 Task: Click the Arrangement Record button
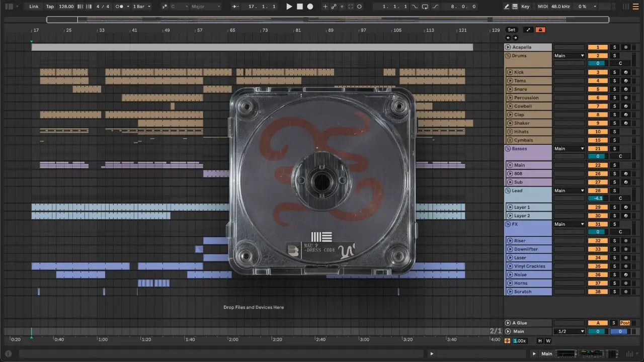tap(310, 7)
